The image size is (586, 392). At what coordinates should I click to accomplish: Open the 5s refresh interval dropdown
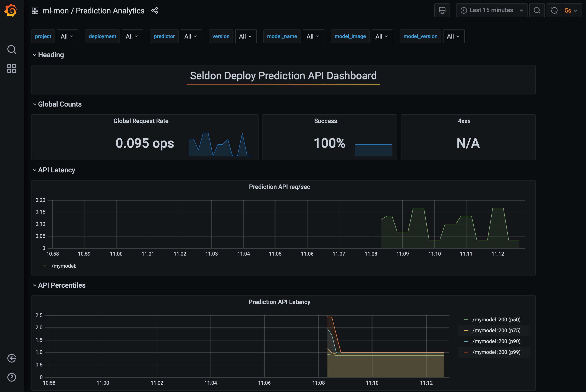[571, 10]
